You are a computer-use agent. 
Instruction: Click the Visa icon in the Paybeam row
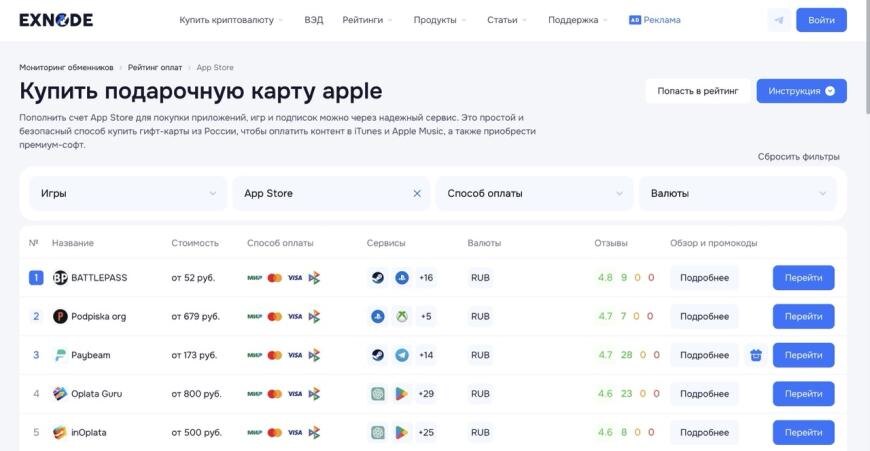coord(295,355)
